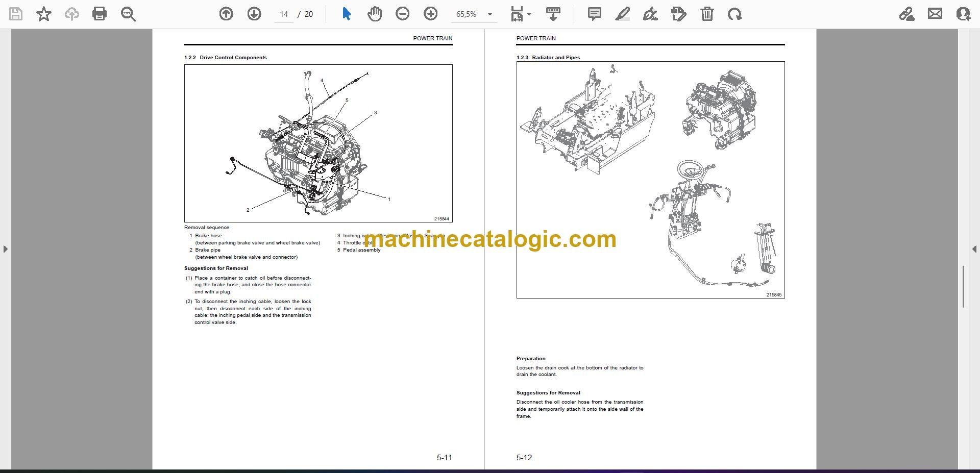
Task: Click the 'Removal sequence' text
Action: coord(207,228)
